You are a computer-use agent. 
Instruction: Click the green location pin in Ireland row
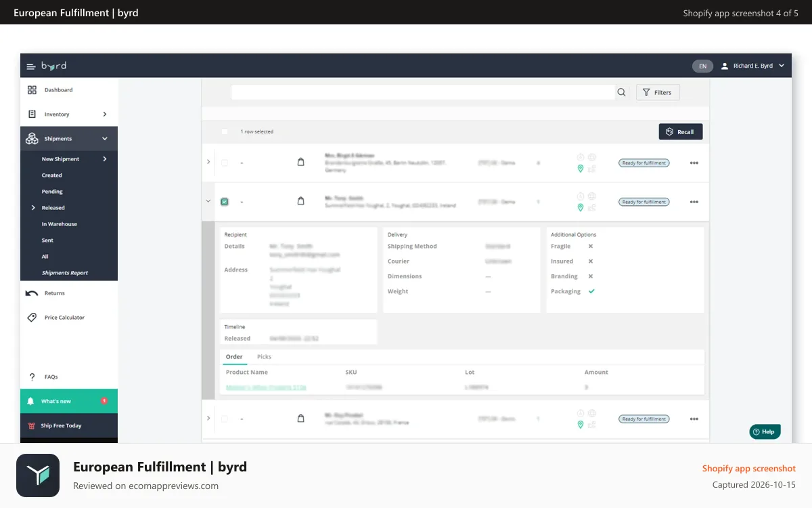click(x=580, y=208)
